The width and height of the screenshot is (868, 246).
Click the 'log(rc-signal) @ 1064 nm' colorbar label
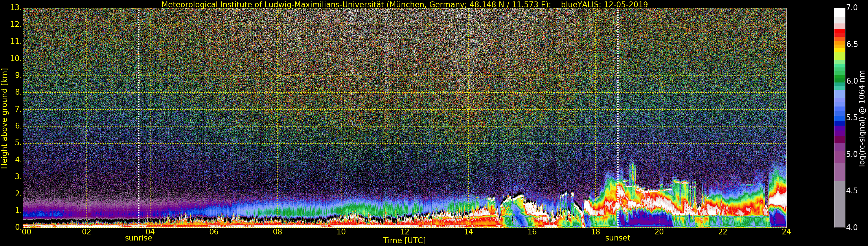click(x=862, y=118)
